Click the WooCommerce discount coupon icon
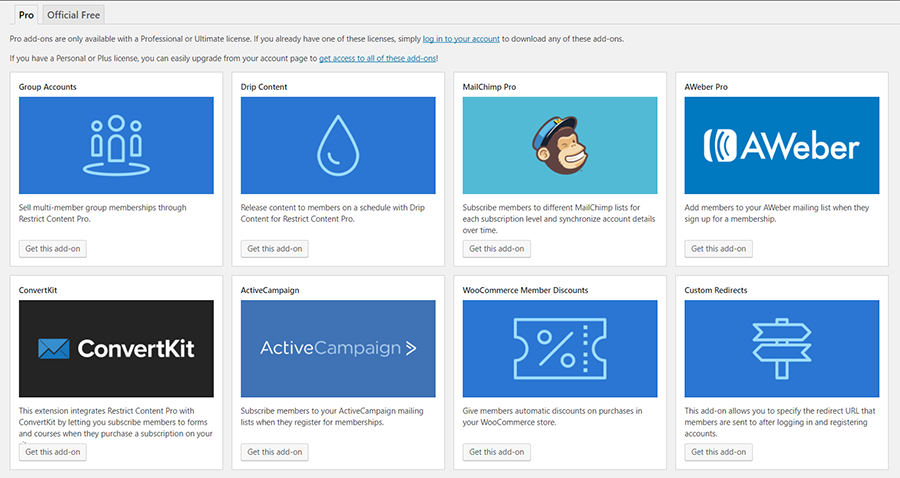Image resolution: width=900 pixels, height=478 pixels. click(x=560, y=348)
